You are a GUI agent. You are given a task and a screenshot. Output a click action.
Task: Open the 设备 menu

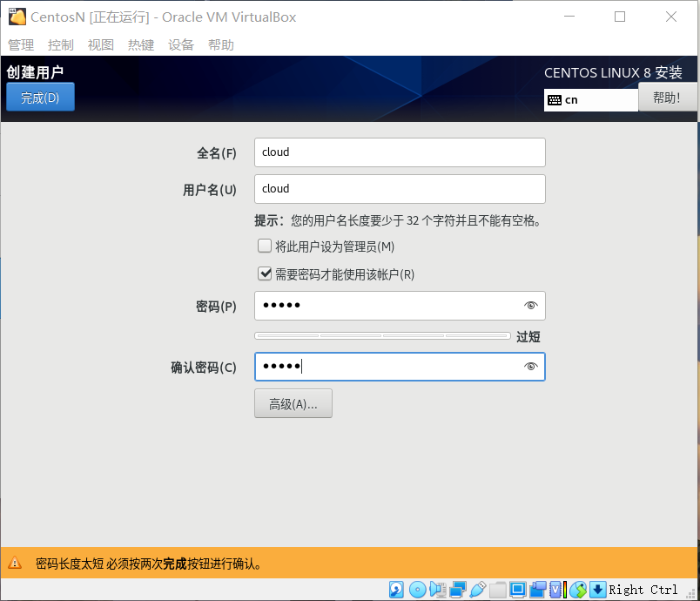180,44
